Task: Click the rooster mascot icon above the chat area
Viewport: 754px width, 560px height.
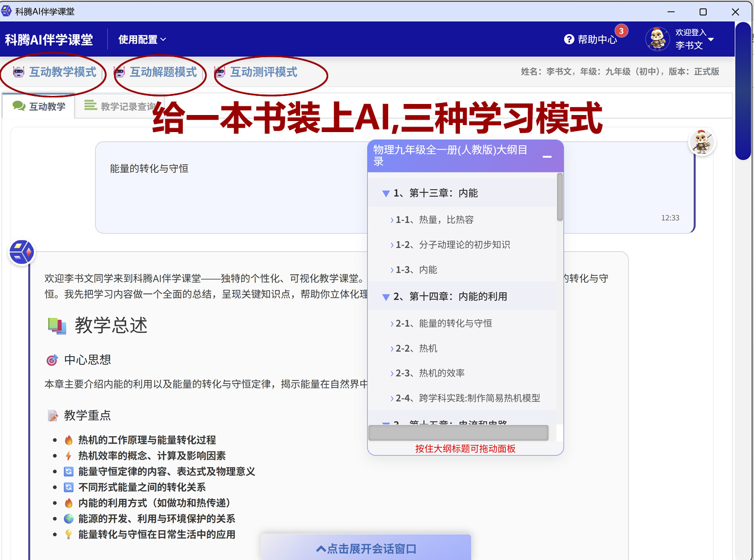Action: point(702,142)
